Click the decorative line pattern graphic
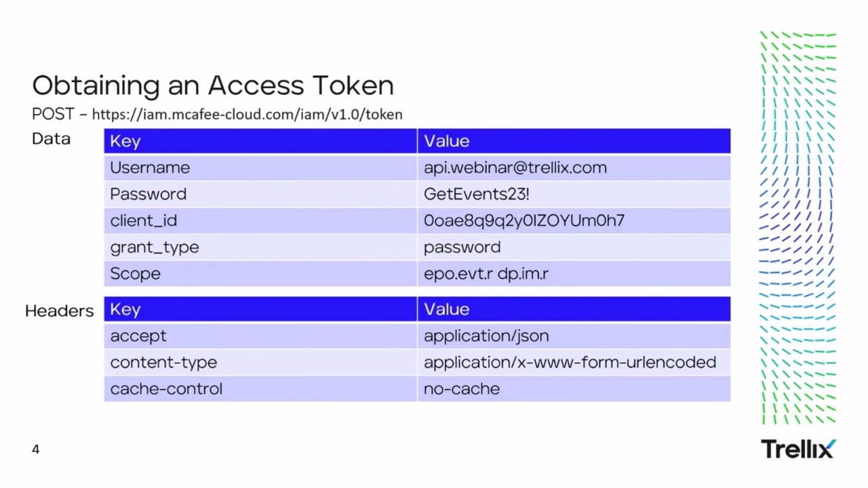 coord(798,228)
